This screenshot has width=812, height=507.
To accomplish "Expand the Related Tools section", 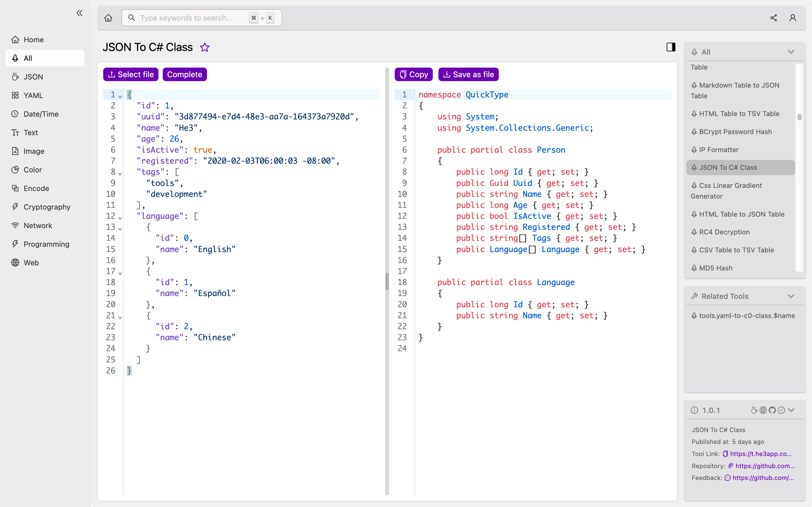I will 791,296.
